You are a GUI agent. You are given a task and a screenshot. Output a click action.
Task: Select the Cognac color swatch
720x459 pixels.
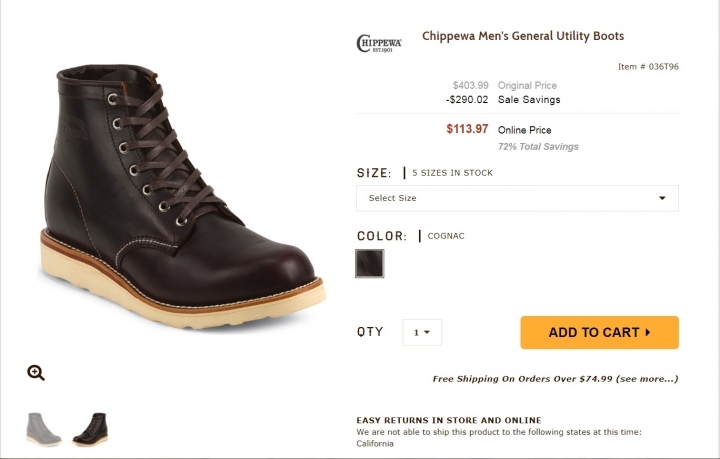370,263
